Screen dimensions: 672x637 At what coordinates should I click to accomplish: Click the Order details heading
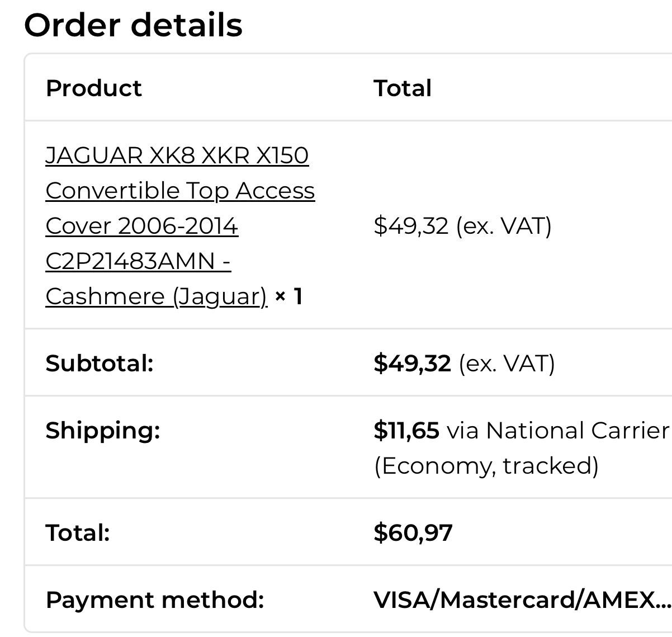pos(133,25)
